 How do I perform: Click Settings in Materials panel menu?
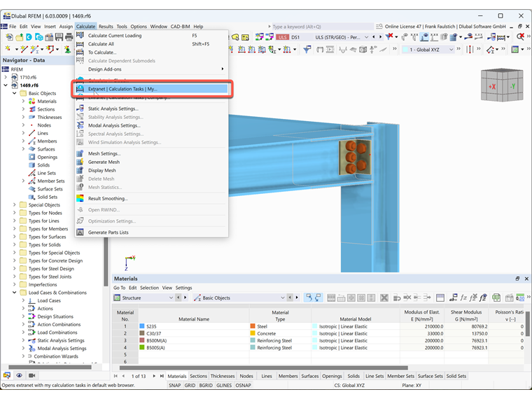(x=183, y=288)
